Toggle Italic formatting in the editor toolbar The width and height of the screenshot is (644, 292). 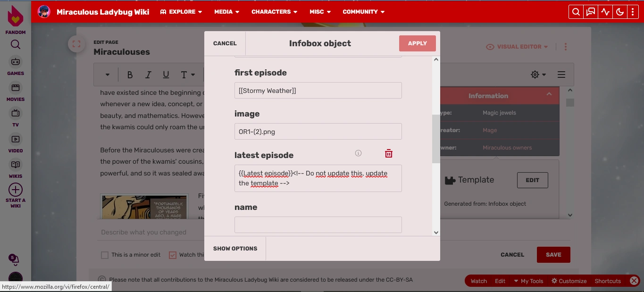click(148, 74)
